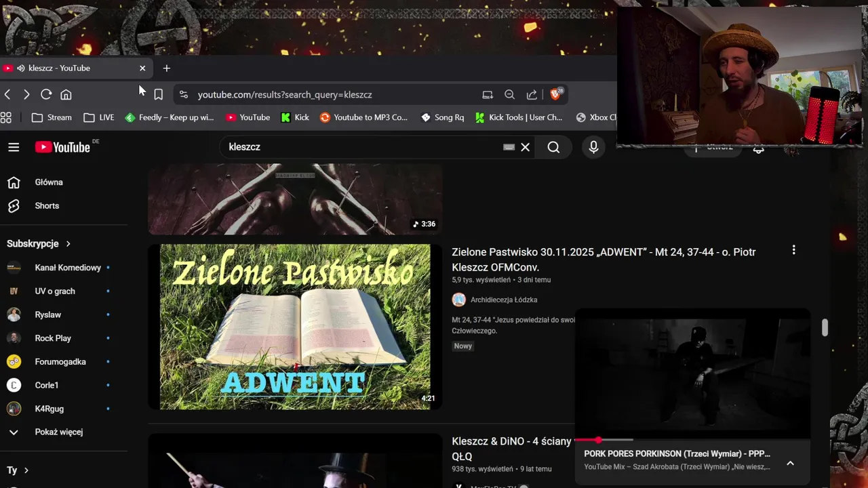
Task: Share this page via the share icon
Action: click(532, 95)
